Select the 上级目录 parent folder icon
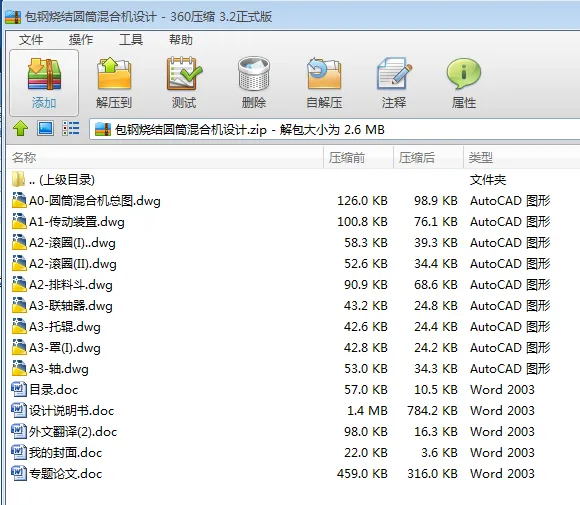Screen dimensions: 580x505 point(18,179)
